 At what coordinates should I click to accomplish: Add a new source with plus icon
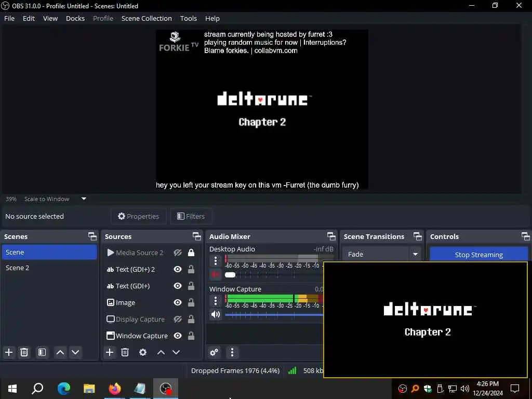click(x=110, y=352)
